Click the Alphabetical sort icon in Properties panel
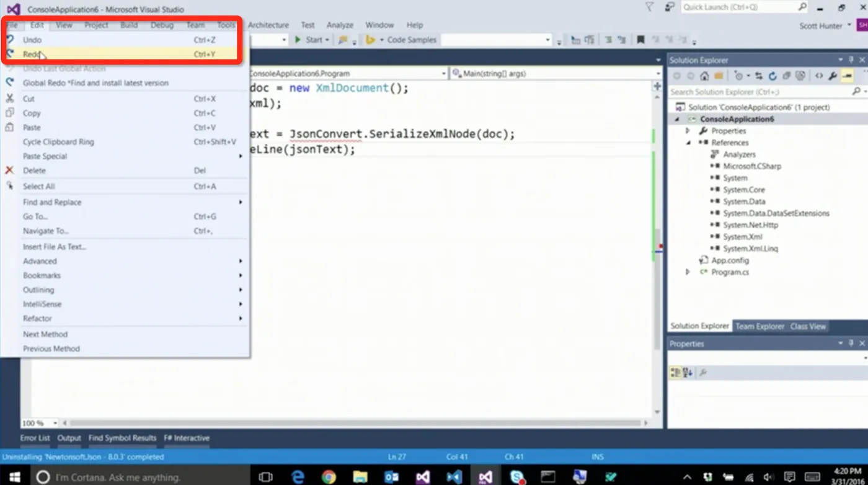The height and width of the screenshot is (485, 868). (x=688, y=373)
